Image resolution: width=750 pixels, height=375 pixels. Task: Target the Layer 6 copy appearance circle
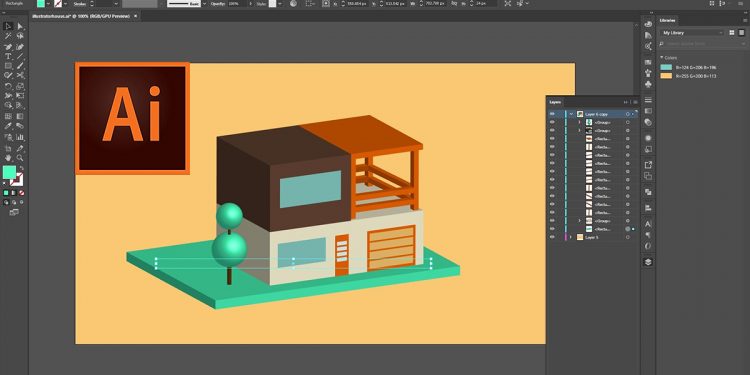(x=628, y=114)
